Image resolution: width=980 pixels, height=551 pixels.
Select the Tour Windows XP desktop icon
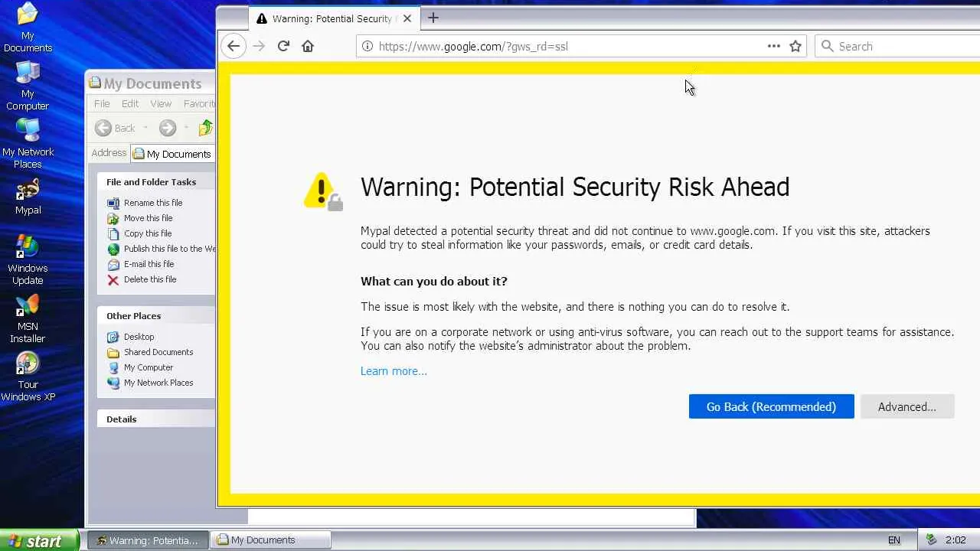pos(28,377)
